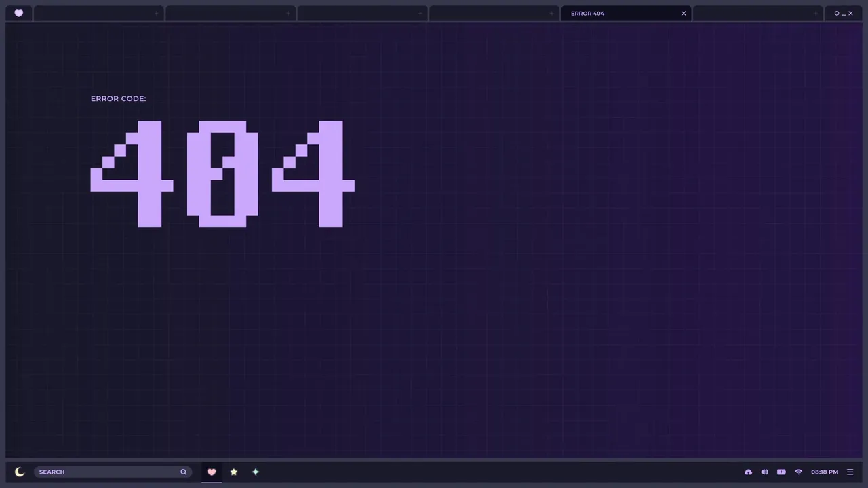Click the speaker volume tray icon
The height and width of the screenshot is (488, 868).
click(x=764, y=472)
